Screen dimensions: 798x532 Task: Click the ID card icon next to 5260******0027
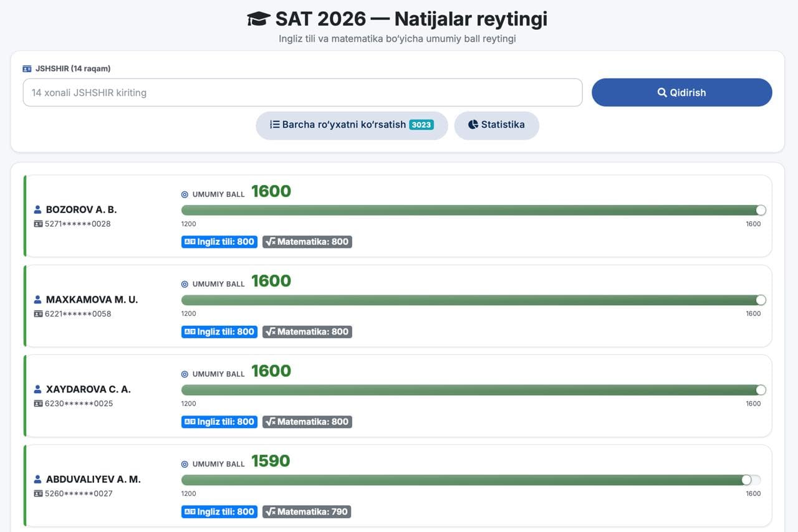click(38, 493)
